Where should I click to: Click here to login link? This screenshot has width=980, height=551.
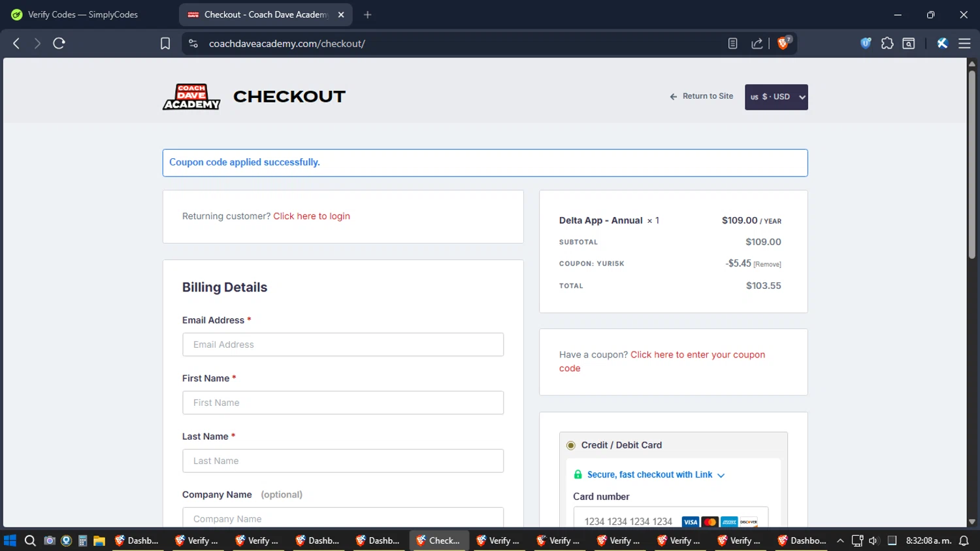pos(312,216)
